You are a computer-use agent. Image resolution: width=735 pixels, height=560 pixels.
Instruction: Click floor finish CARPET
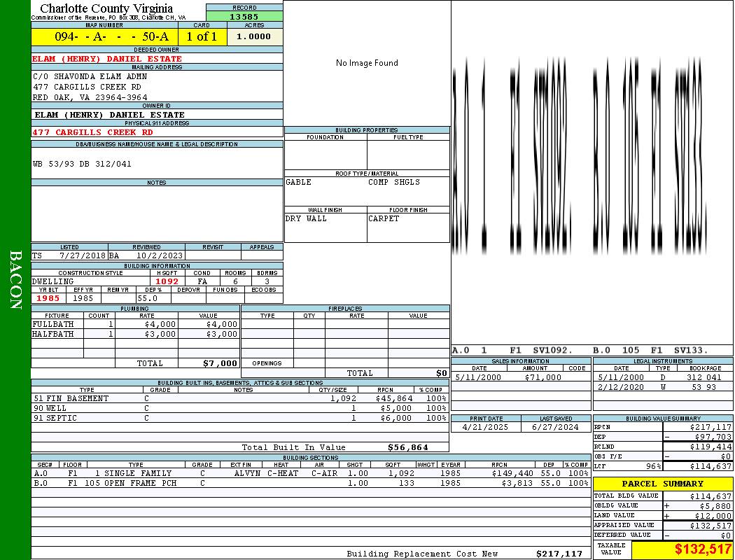[384, 218]
